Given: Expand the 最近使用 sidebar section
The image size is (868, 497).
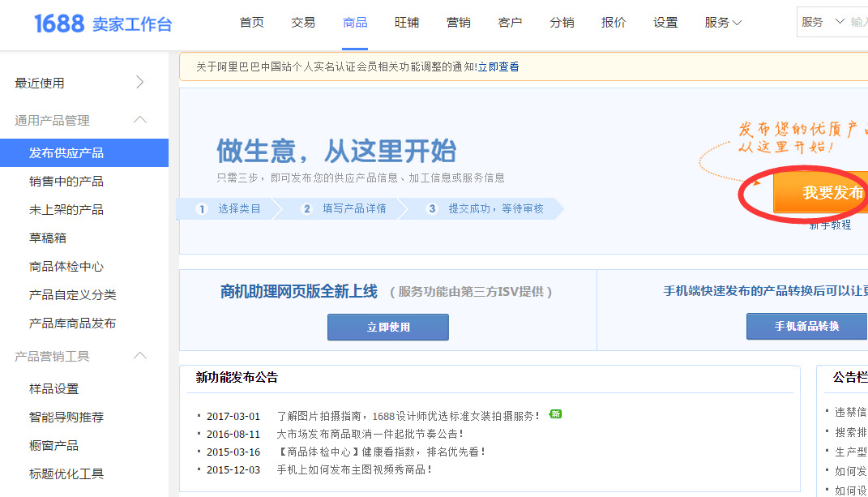Looking at the screenshot, I should (x=79, y=84).
